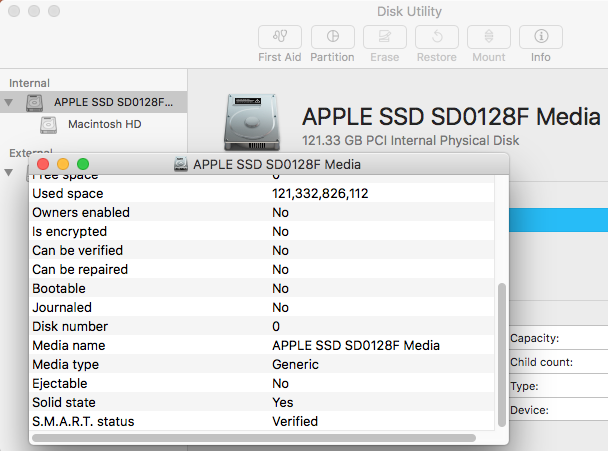Select the Media type row label

point(66,365)
